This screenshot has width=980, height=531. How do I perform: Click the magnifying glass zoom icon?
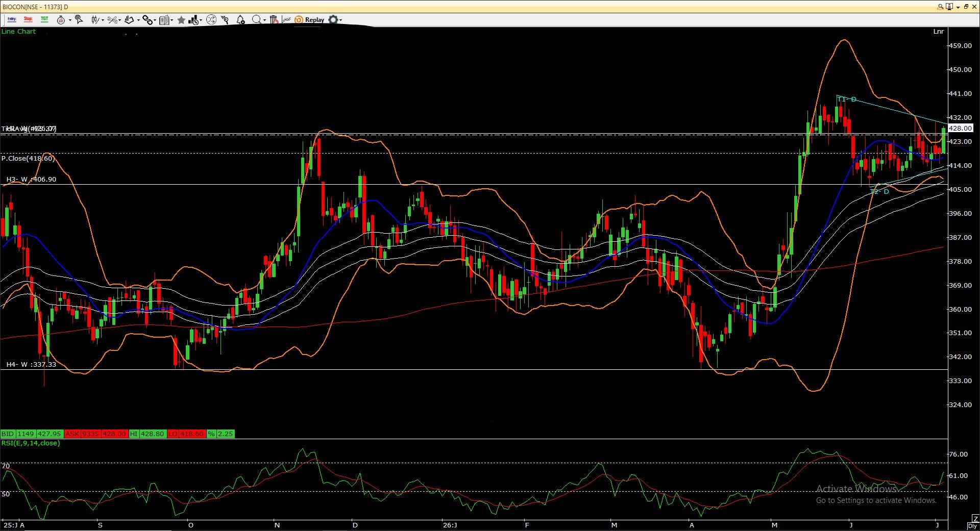click(256, 19)
